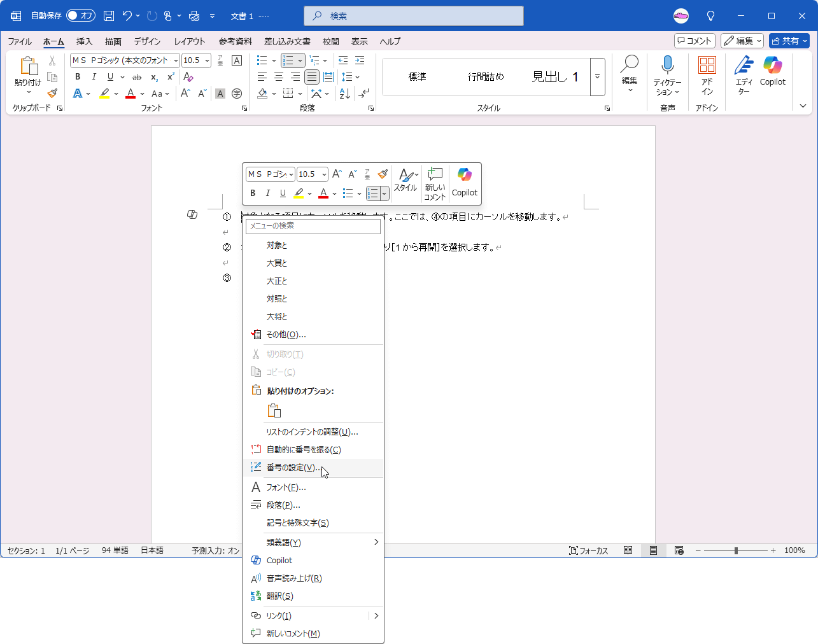Click the zoom slider in the status bar

pos(736,550)
